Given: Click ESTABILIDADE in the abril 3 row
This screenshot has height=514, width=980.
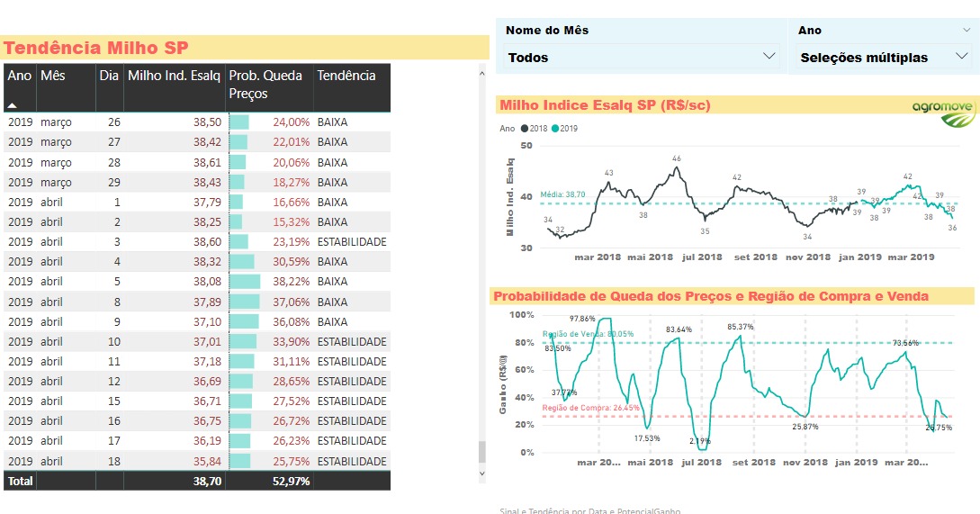Looking at the screenshot, I should coord(352,241).
